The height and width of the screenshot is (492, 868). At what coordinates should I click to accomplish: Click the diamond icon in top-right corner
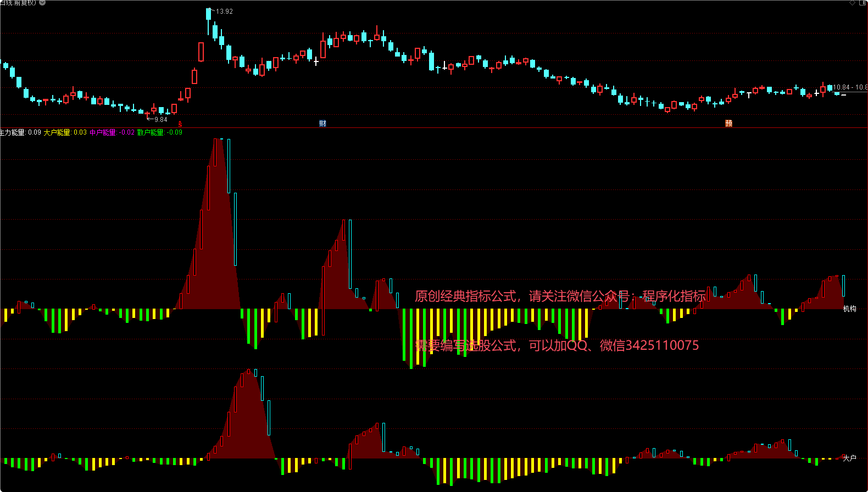(x=853, y=3)
